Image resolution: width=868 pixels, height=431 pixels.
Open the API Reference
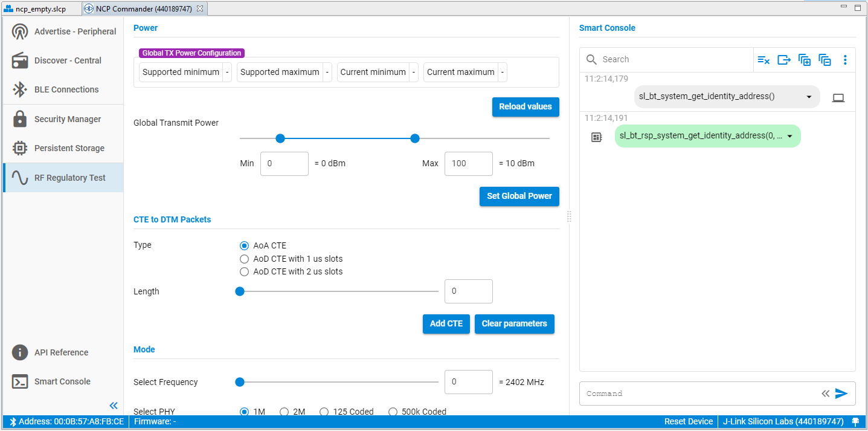click(x=63, y=352)
